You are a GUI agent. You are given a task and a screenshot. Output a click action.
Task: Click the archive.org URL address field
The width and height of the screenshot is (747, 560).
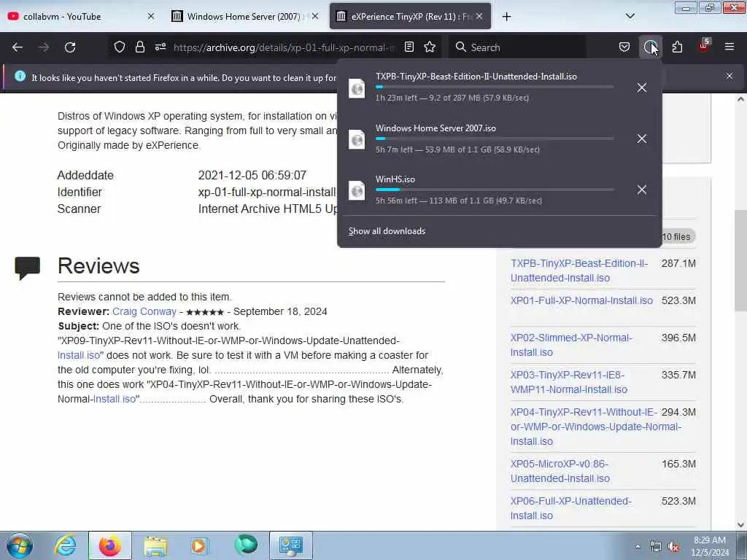[285, 47]
